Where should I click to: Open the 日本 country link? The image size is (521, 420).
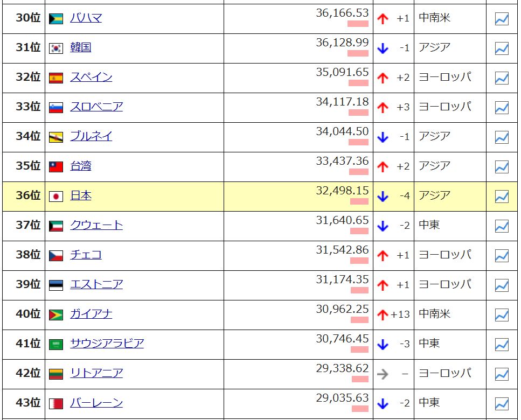[81, 195]
